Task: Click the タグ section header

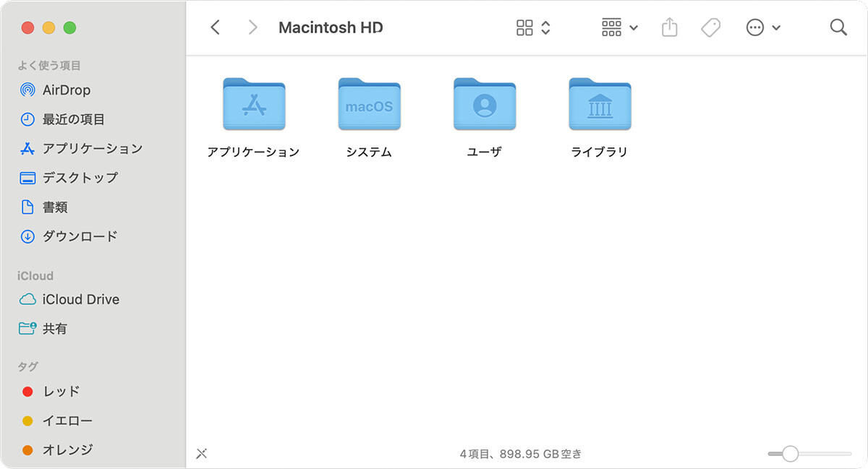Action: click(27, 367)
